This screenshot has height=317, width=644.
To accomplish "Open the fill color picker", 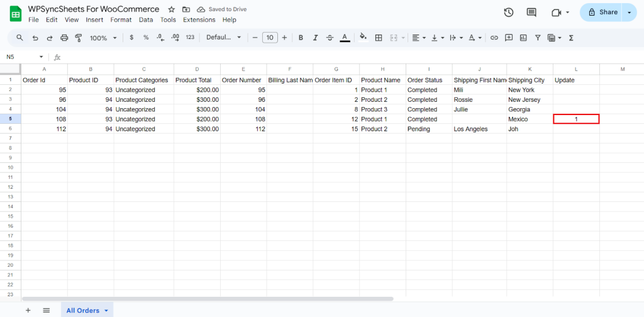I will point(363,37).
